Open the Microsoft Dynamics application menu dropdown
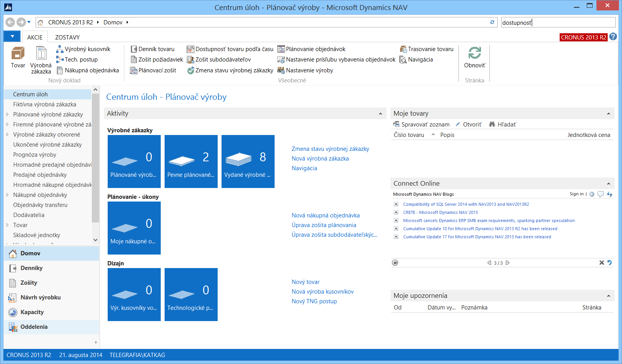The width and height of the screenshot is (622, 364). point(12,36)
